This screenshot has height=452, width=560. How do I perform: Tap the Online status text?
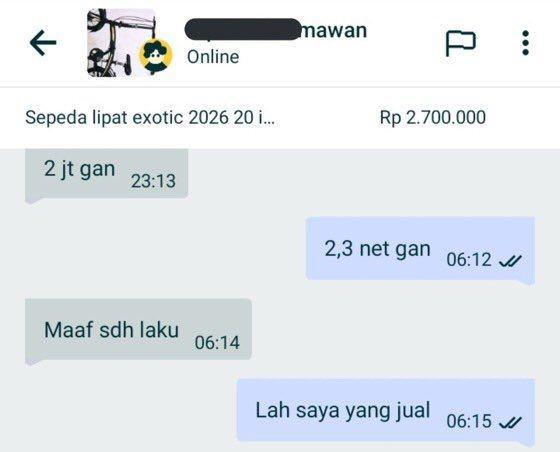pos(213,57)
